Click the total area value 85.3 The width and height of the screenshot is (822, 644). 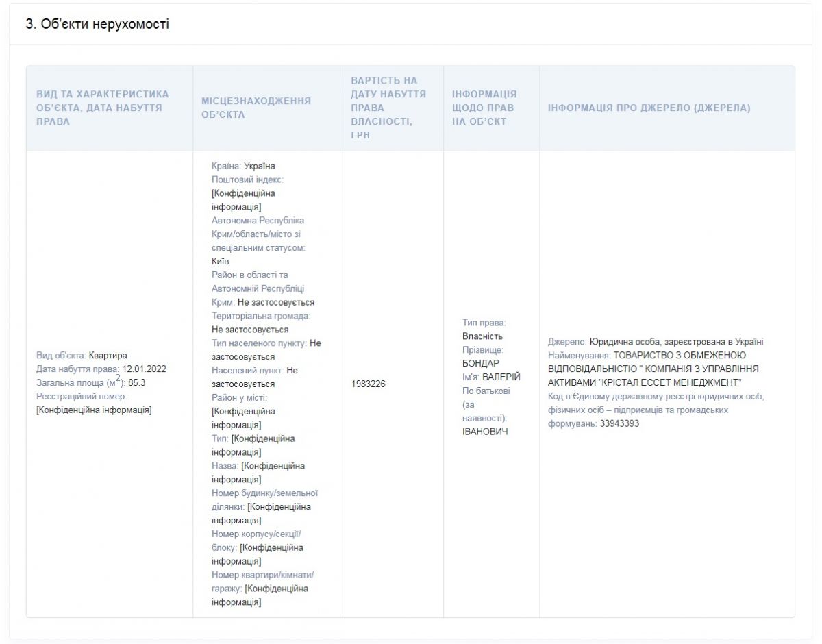click(x=136, y=383)
